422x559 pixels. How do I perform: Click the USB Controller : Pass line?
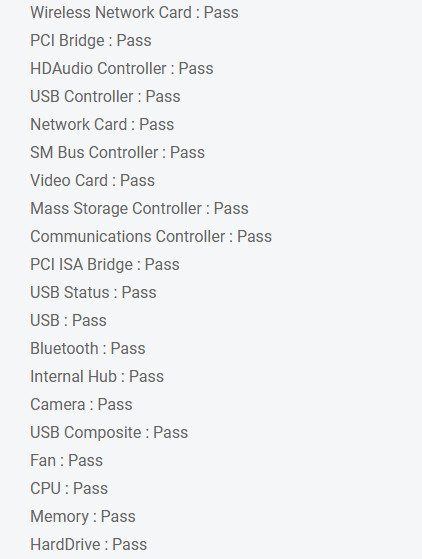coord(106,96)
